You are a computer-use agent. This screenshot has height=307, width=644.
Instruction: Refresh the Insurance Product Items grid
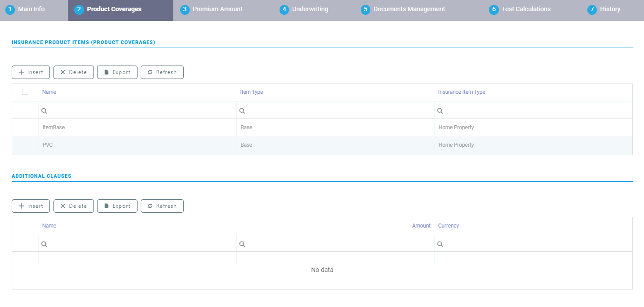click(x=162, y=72)
